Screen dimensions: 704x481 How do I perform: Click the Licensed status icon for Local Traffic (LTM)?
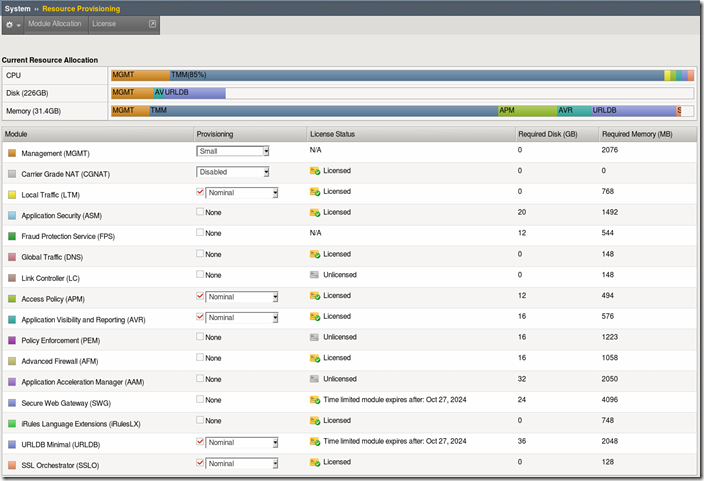pos(315,192)
